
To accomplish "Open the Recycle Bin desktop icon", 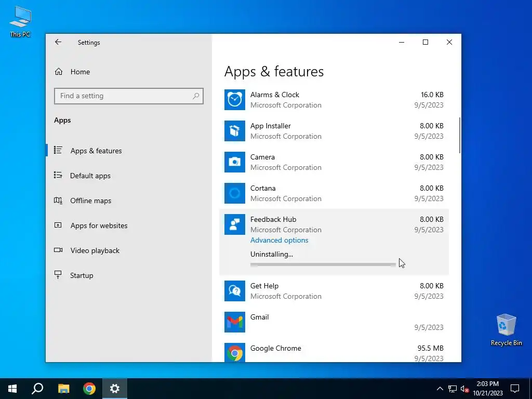I will (506, 330).
